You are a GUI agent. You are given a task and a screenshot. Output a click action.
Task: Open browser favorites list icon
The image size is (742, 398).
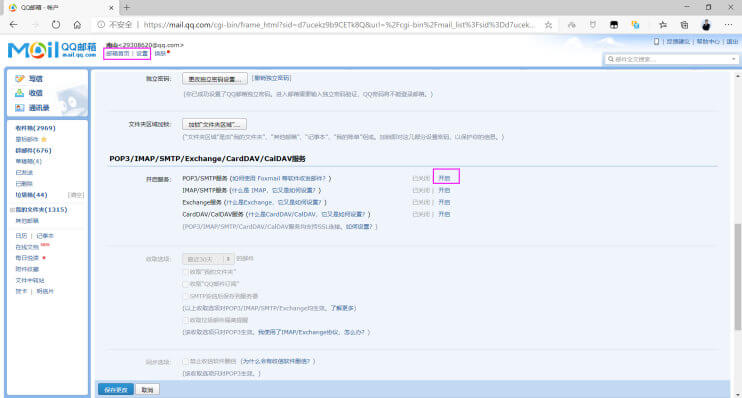[663, 25]
